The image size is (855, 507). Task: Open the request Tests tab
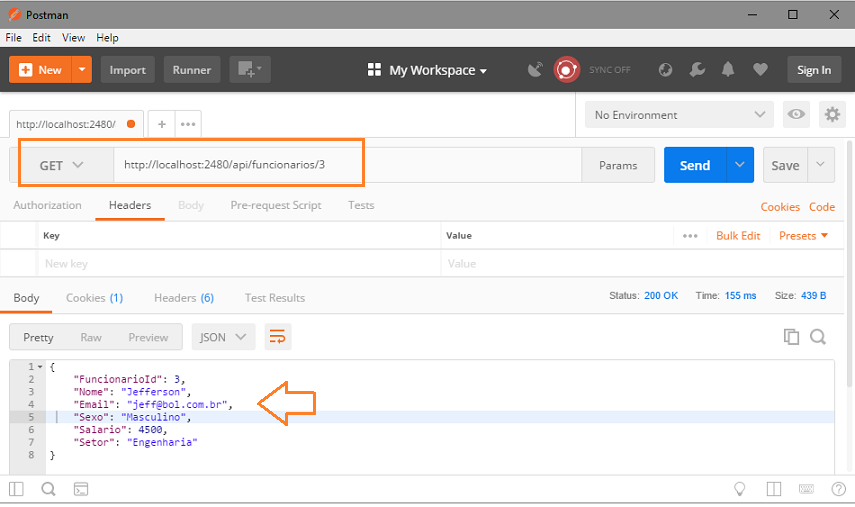click(361, 206)
